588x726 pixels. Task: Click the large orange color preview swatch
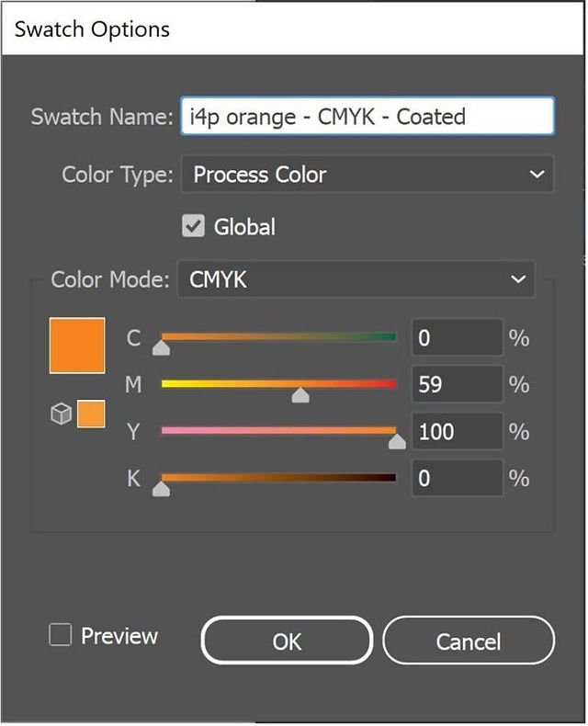[77, 346]
